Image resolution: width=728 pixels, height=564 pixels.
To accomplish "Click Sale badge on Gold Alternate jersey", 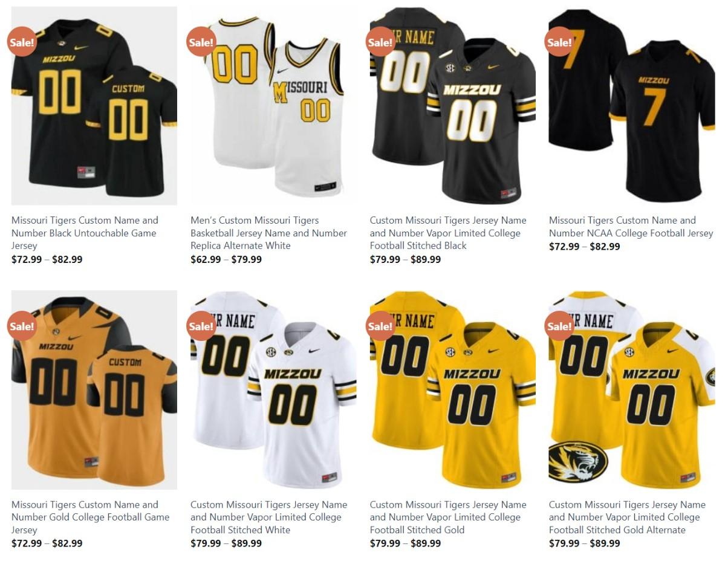I will (559, 326).
